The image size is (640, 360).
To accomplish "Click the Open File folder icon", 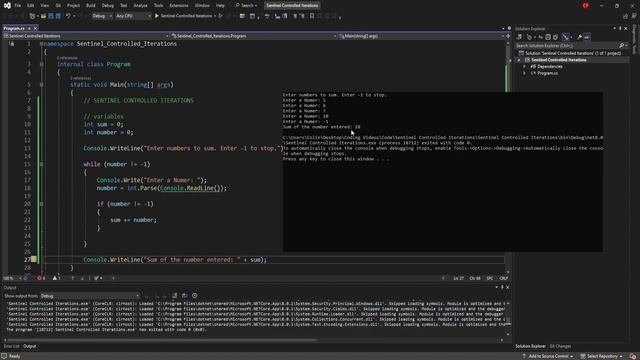I will 43,16.
